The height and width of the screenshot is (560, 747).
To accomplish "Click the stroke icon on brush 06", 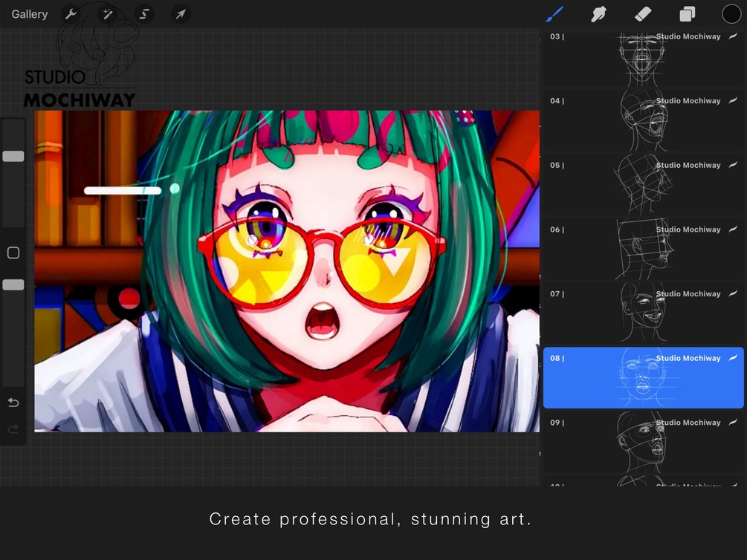I will [733, 229].
